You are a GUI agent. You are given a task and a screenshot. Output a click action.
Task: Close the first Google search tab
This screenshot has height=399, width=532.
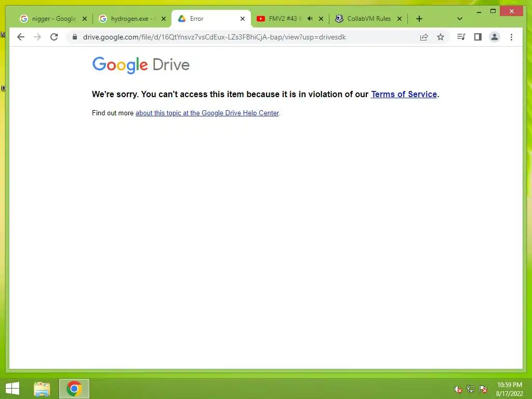click(x=85, y=19)
